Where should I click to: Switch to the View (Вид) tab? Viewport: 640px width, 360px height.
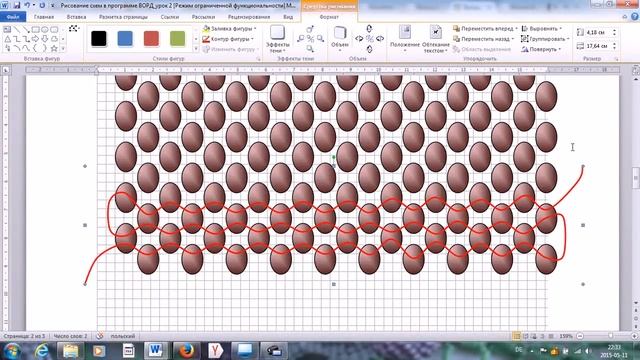point(288,17)
